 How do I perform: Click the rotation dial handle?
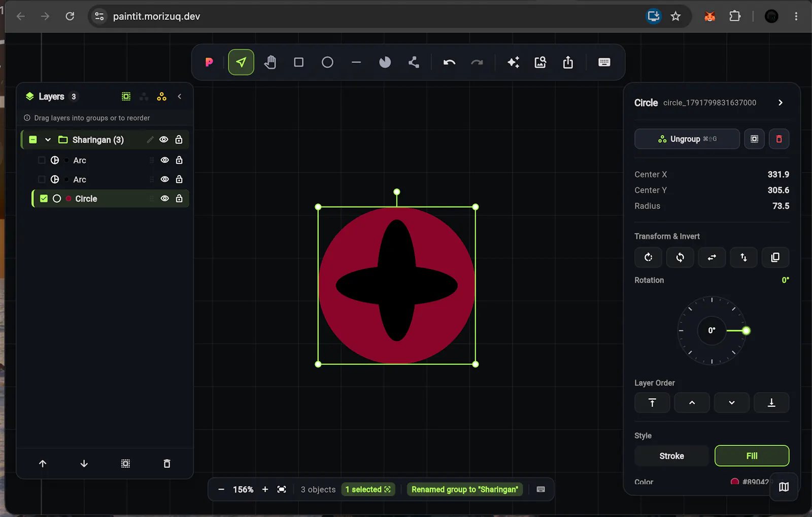pos(746,331)
